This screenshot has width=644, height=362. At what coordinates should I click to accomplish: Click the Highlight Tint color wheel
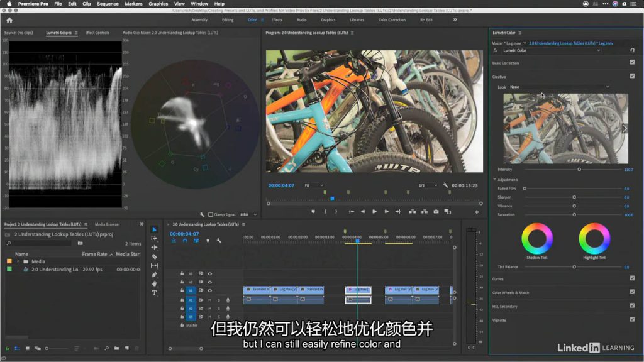pyautogui.click(x=594, y=238)
